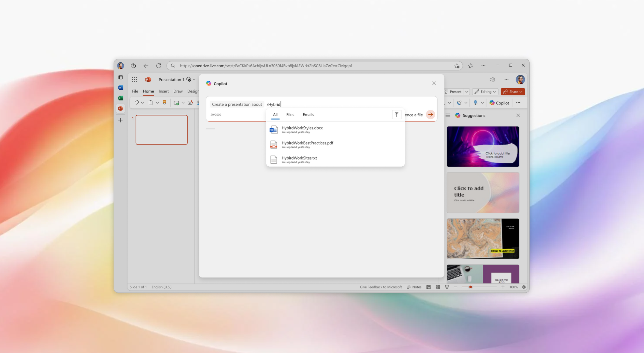
Task: Switch to Slide Sorter view
Action: pos(438,287)
